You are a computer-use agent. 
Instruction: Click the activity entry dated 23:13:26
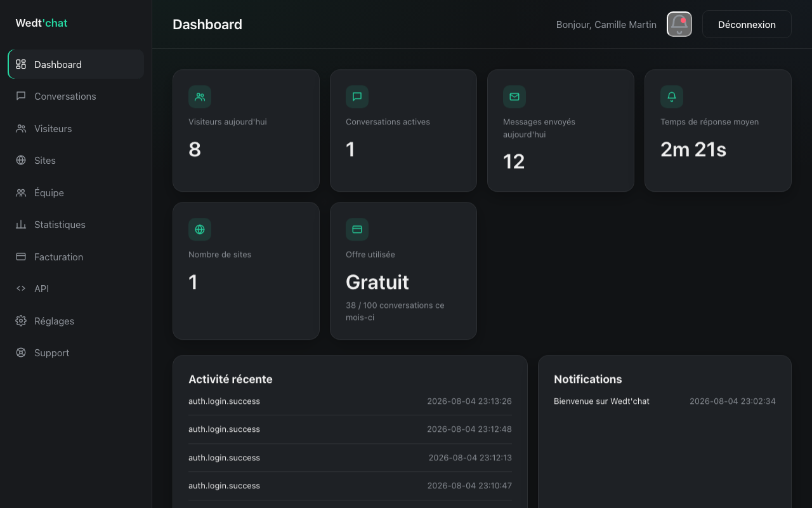350,401
